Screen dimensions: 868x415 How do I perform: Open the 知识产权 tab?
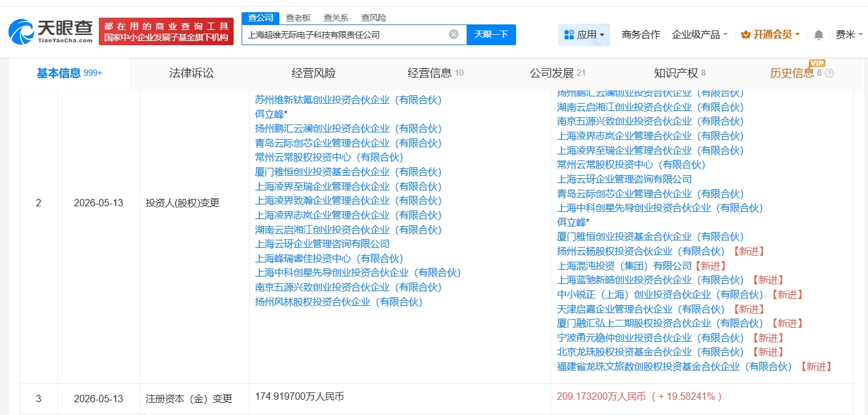(680, 73)
